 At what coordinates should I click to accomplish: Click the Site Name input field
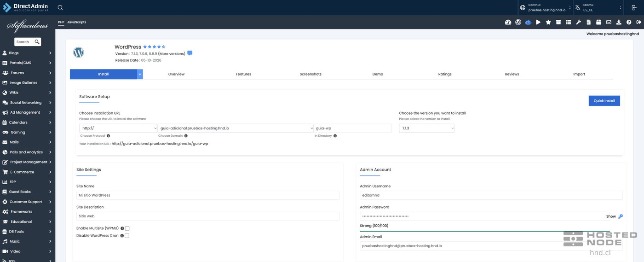click(208, 195)
